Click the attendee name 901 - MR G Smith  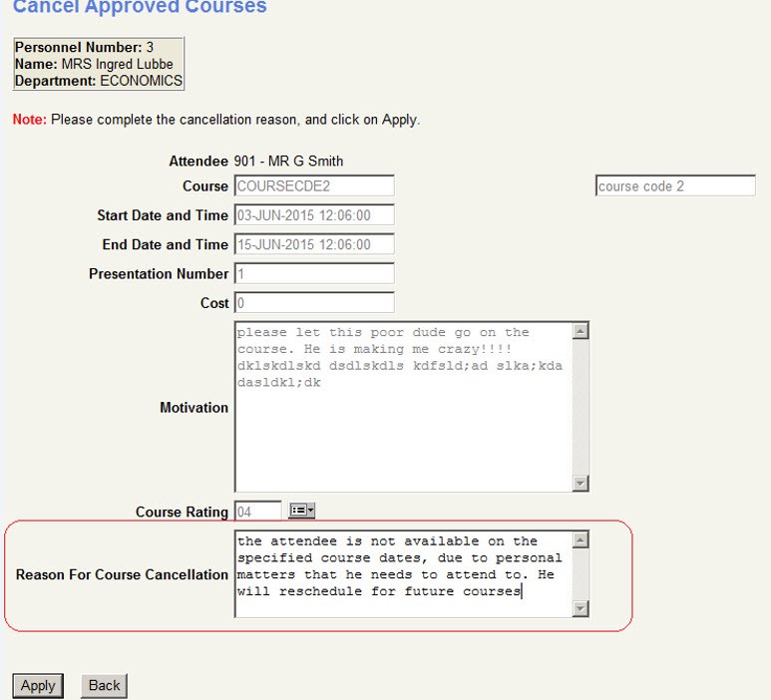[x=288, y=162]
